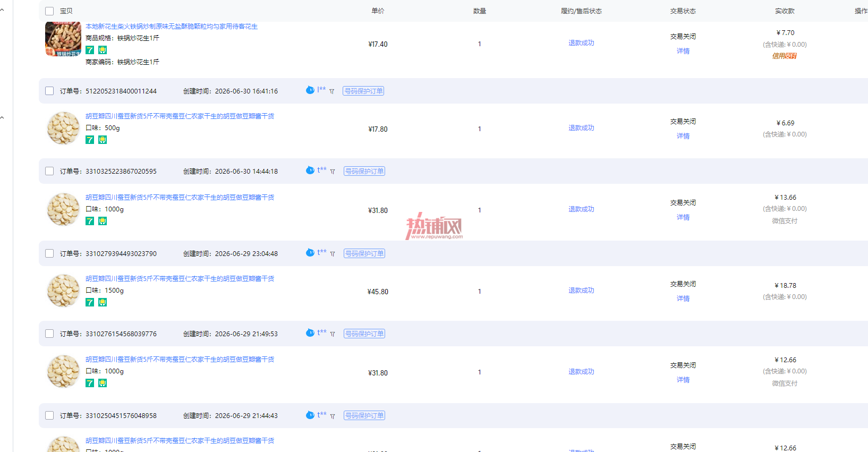868x452 pixels.
Task: Collapse the second left sidebar chevron
Action: (2, 117)
